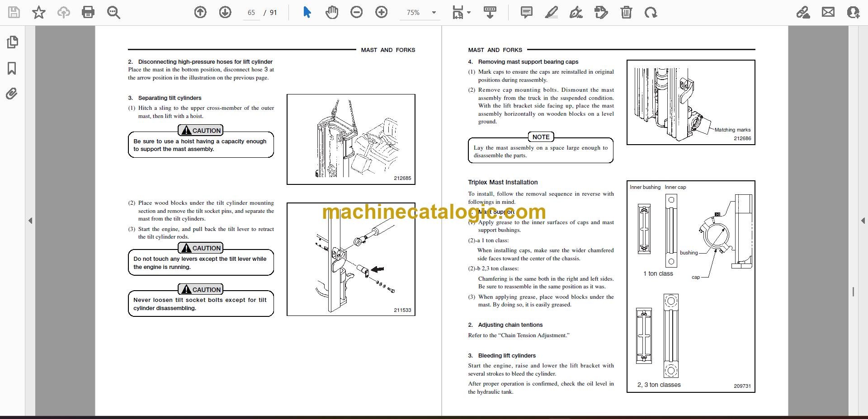Viewport: 868px width, 419px height.
Task: Expand the left navigation pane arrow
Action: 30,221
